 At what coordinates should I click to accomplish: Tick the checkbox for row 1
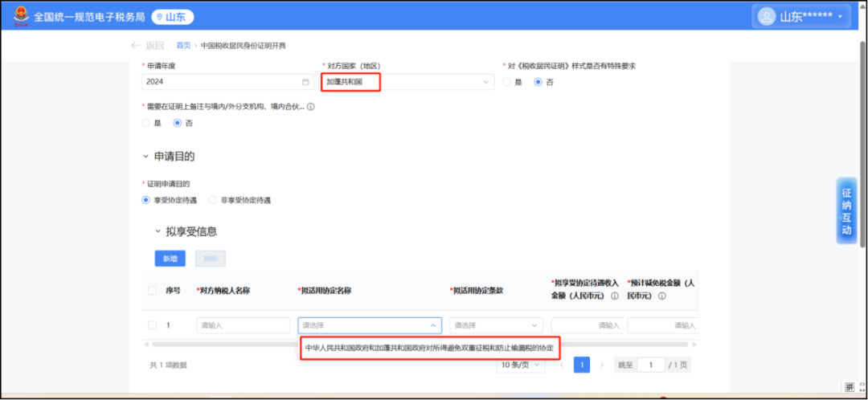pos(152,325)
